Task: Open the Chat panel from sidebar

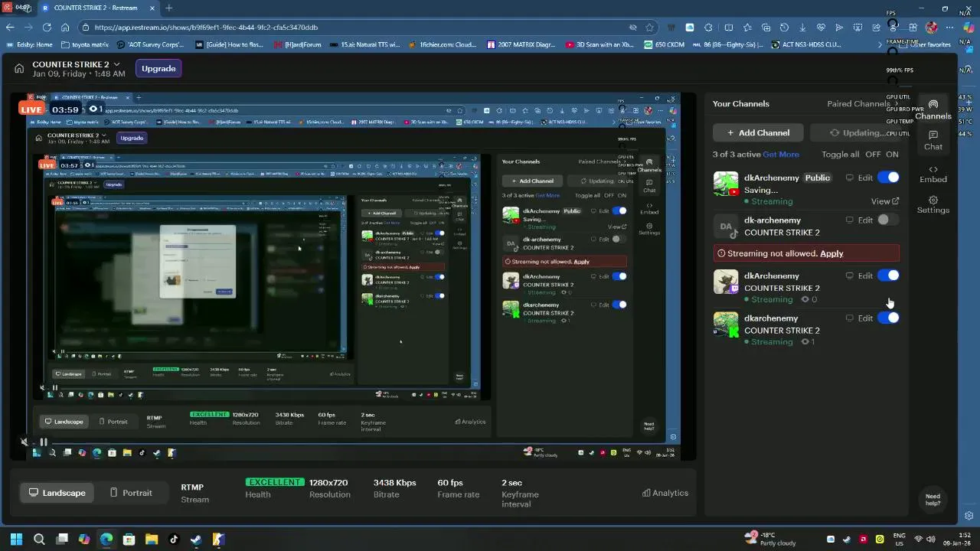Action: (933, 140)
